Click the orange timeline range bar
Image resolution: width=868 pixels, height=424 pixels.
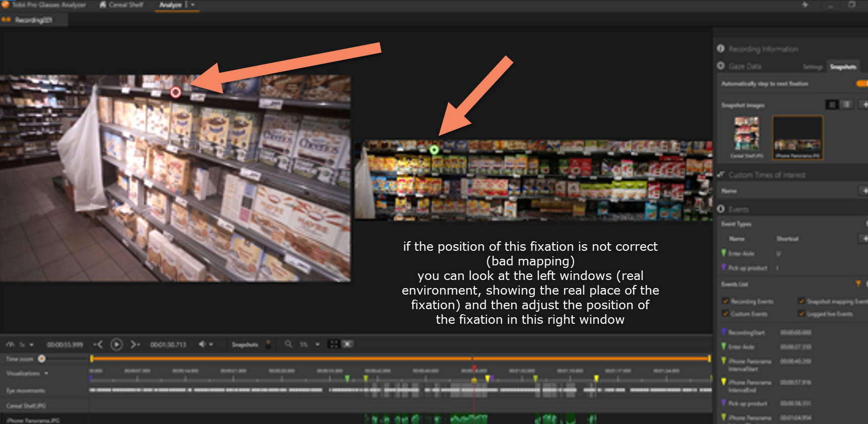tap(400, 359)
